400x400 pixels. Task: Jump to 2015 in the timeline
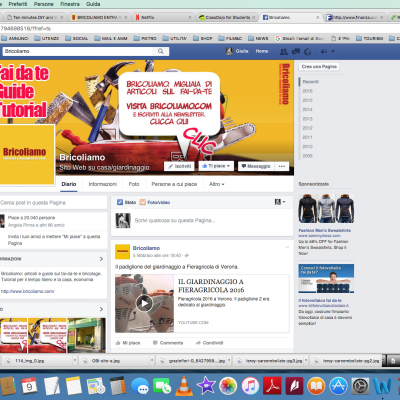307,100
